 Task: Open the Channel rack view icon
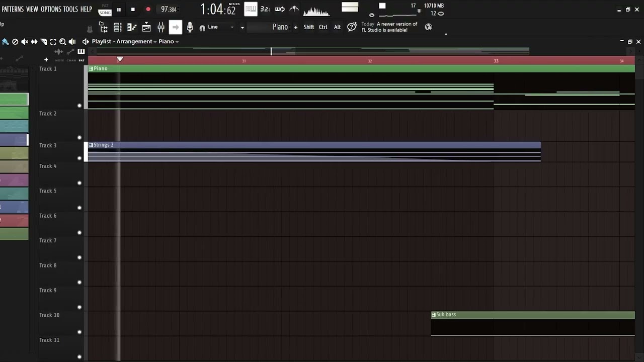(x=146, y=27)
